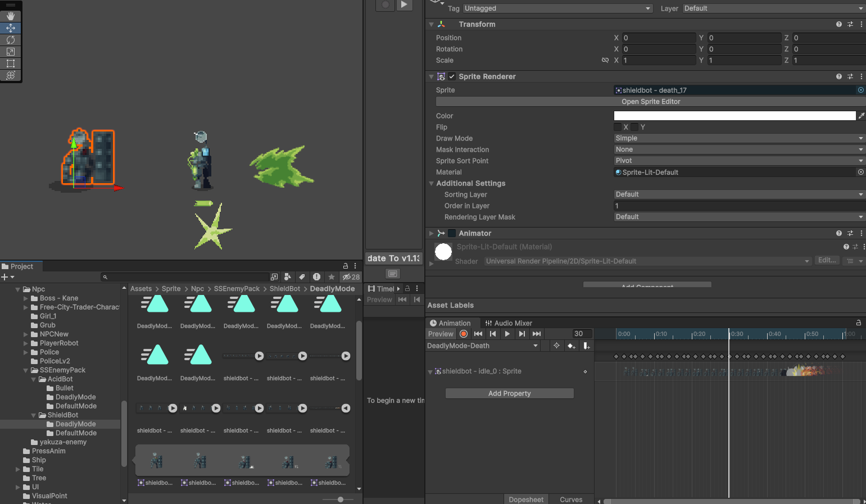Select the Rotate tool
Image resolution: width=866 pixels, height=504 pixels.
pos(11,40)
